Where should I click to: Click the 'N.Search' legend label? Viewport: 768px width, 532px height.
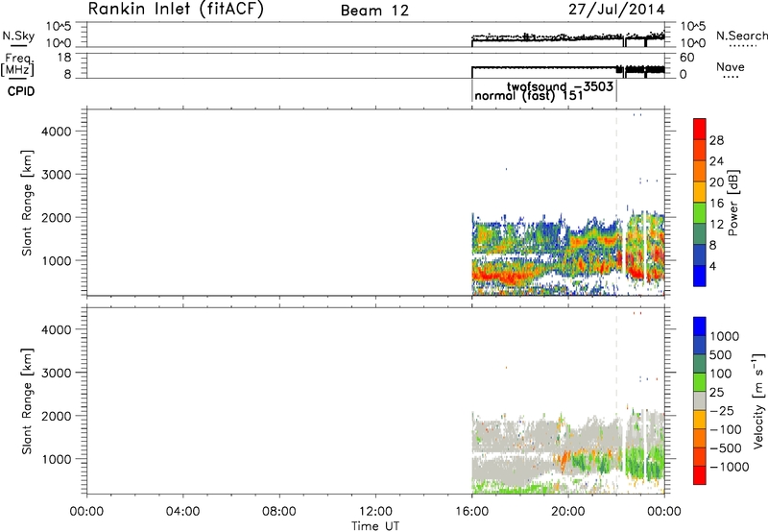tap(741, 36)
